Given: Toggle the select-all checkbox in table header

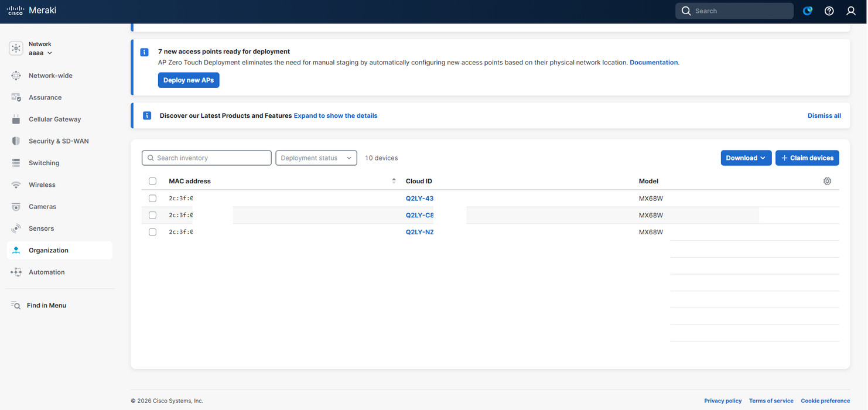Looking at the screenshot, I should 152,182.
